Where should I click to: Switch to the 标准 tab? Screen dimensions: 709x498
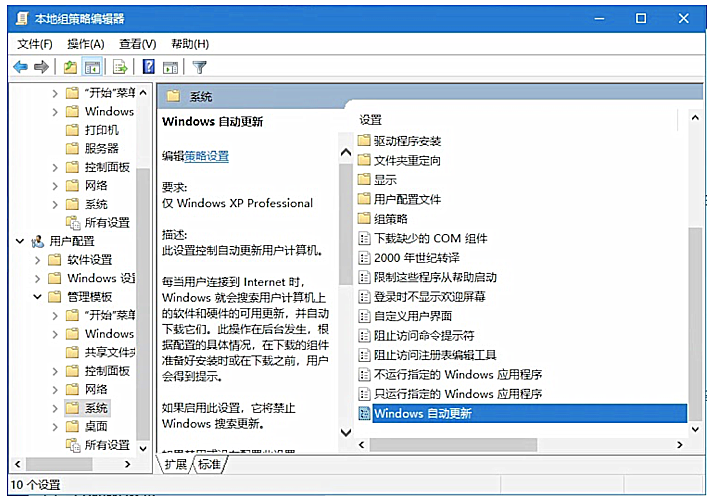[209, 465]
